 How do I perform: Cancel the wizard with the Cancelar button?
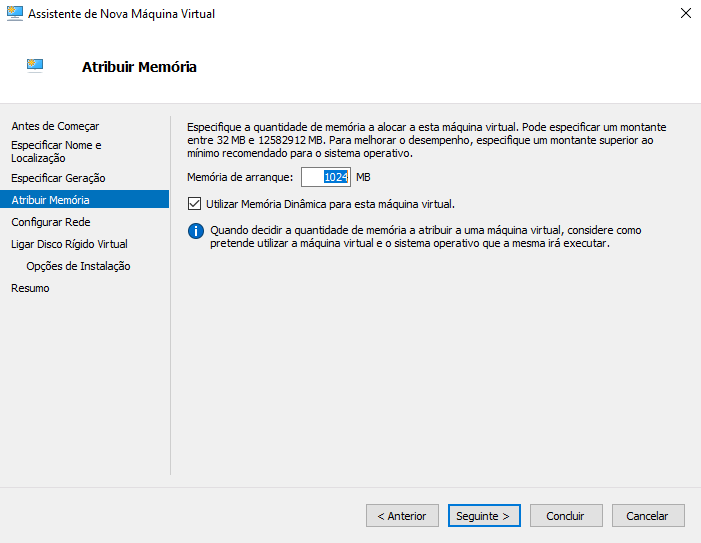tap(647, 516)
